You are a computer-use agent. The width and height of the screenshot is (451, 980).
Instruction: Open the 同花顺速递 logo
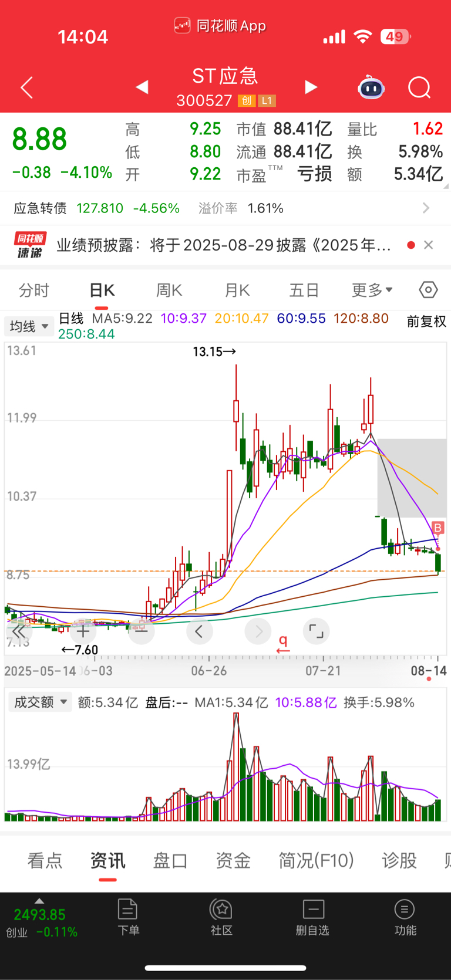coord(29,245)
